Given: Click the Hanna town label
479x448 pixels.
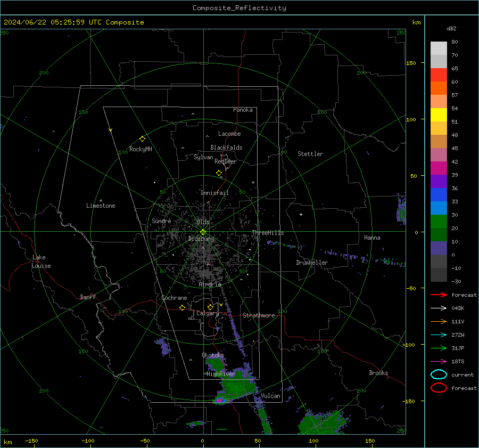Looking at the screenshot, I should click(372, 238).
